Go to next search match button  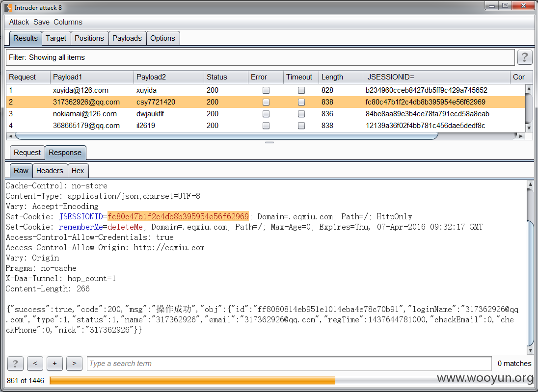(74, 364)
